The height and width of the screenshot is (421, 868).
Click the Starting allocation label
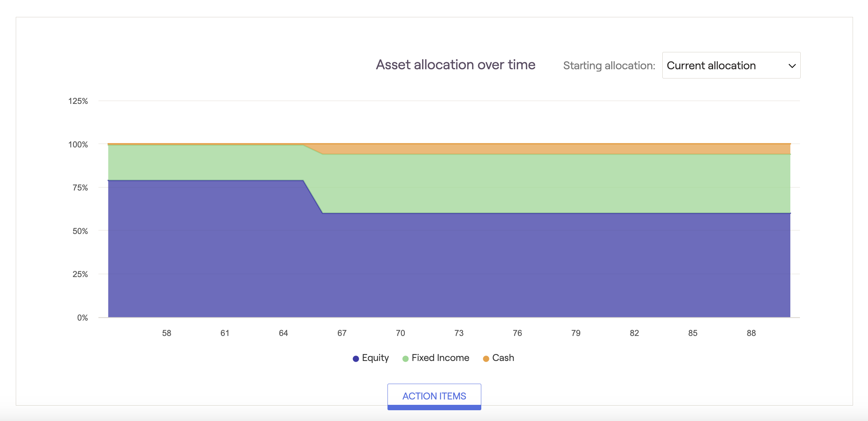[x=609, y=66]
